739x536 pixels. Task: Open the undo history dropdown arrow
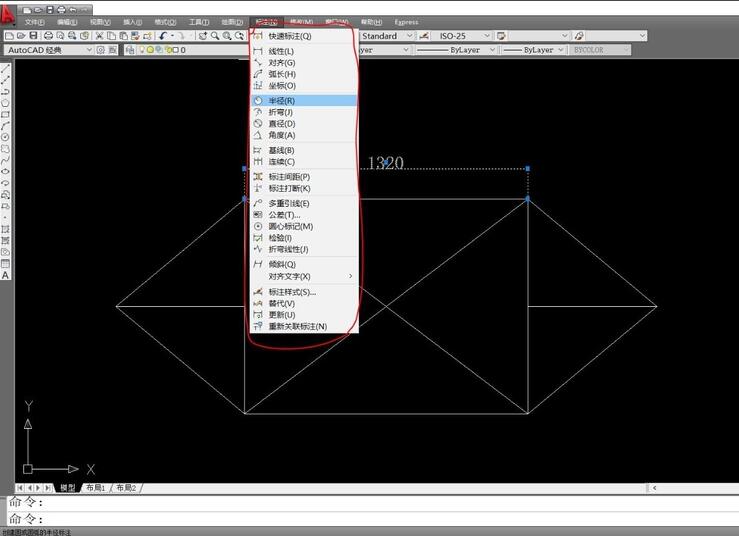(x=172, y=36)
